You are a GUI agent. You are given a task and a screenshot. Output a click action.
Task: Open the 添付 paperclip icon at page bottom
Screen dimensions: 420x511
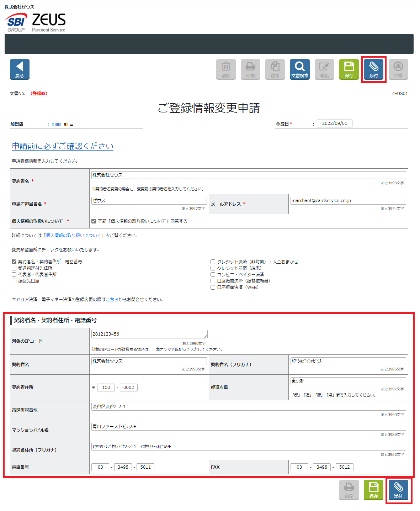click(x=399, y=490)
